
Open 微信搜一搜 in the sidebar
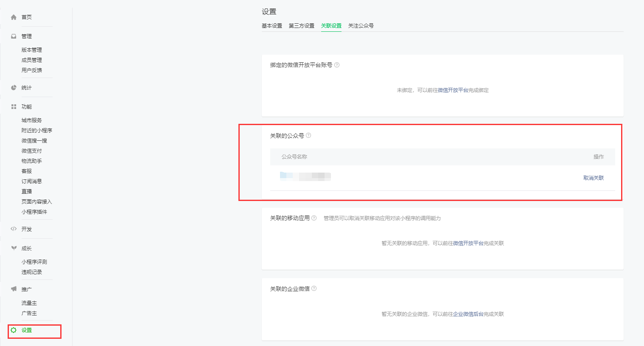(x=34, y=140)
